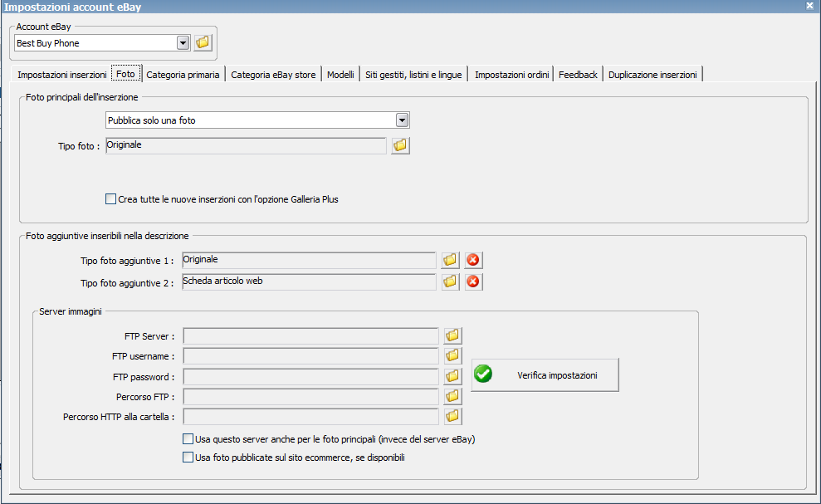The width and height of the screenshot is (821, 504).
Task: Enable Galleria Plus option for new listings
Action: click(111, 199)
